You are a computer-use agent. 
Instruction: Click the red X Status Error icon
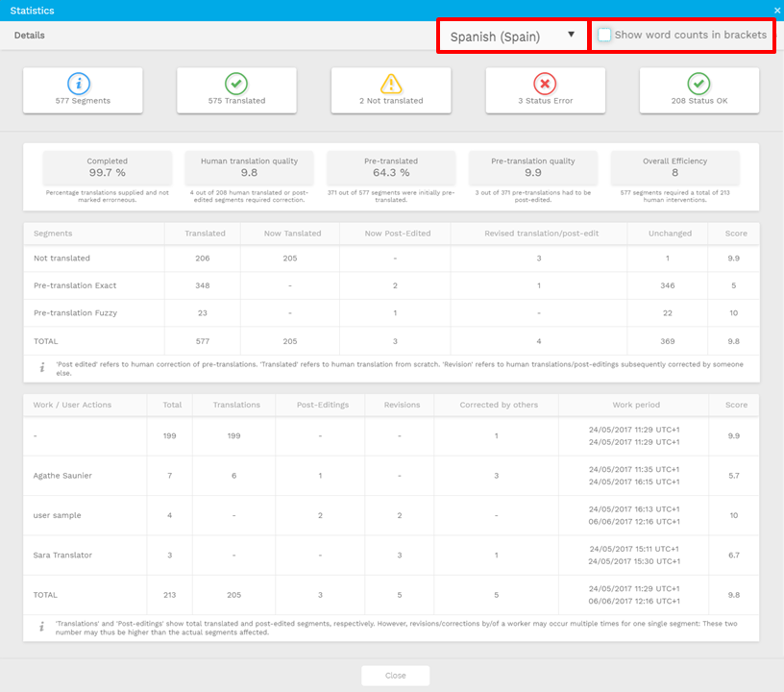click(x=545, y=84)
